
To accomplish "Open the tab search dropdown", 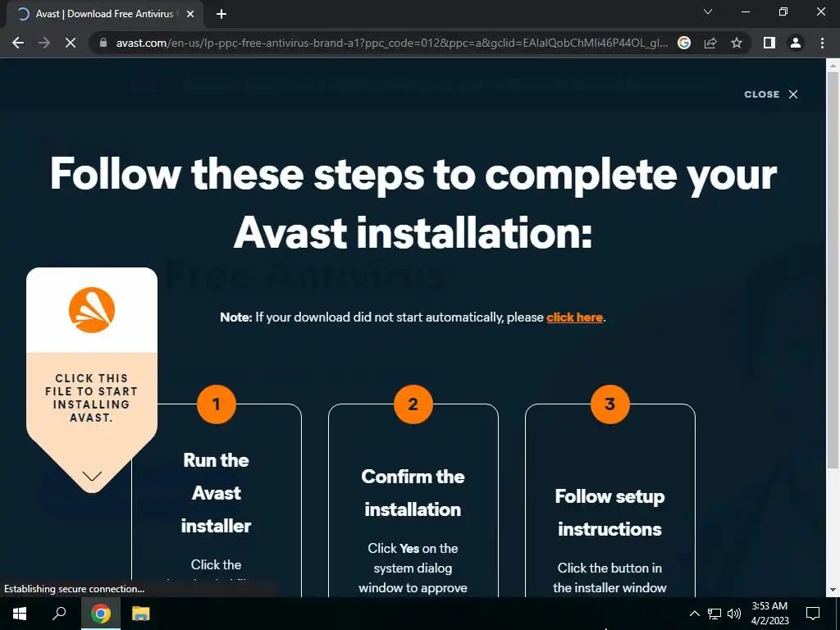I will click(708, 11).
